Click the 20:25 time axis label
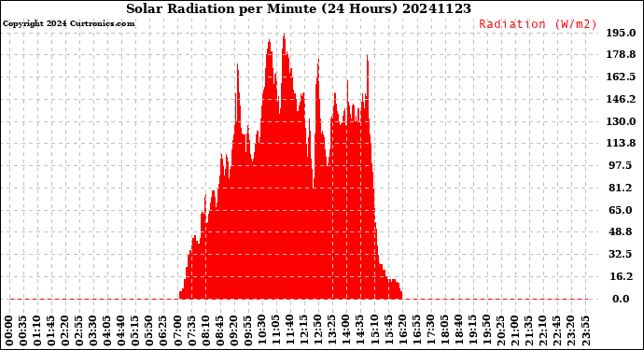Viewport: 644px width, 350px height. pos(500,331)
